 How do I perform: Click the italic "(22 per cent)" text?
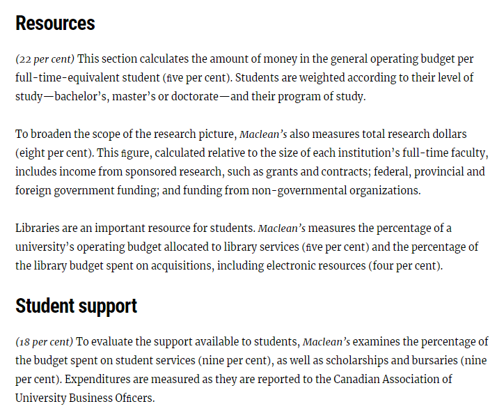coord(45,59)
